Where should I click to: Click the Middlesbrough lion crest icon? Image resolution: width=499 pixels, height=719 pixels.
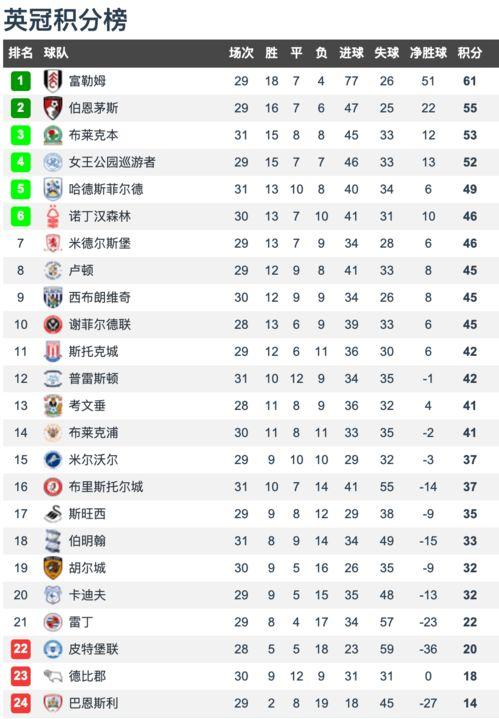pos(53,243)
